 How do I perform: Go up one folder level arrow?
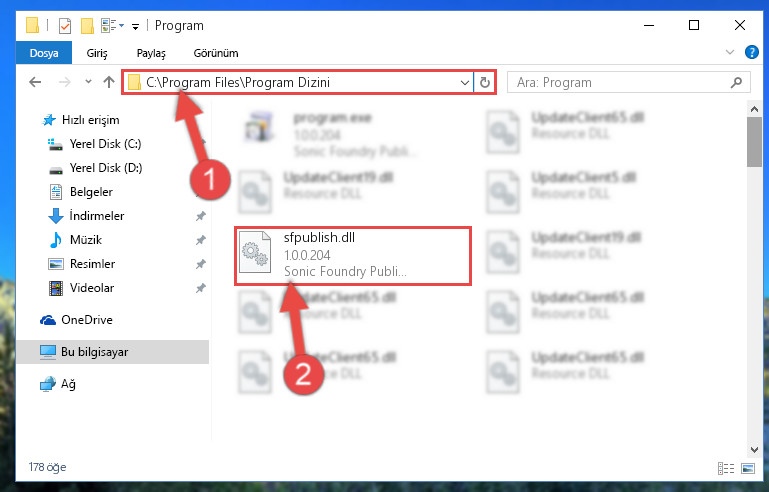click(109, 82)
